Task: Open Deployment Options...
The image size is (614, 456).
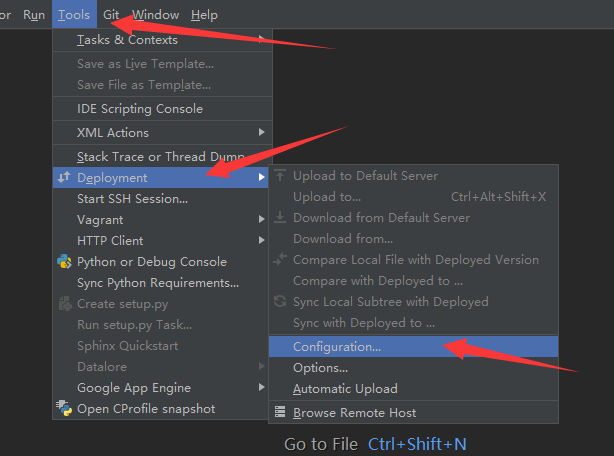Action: pos(414,368)
